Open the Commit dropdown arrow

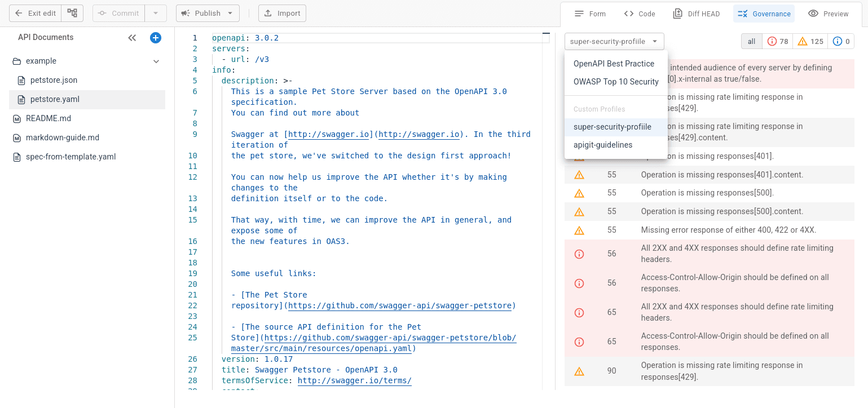[x=156, y=14]
